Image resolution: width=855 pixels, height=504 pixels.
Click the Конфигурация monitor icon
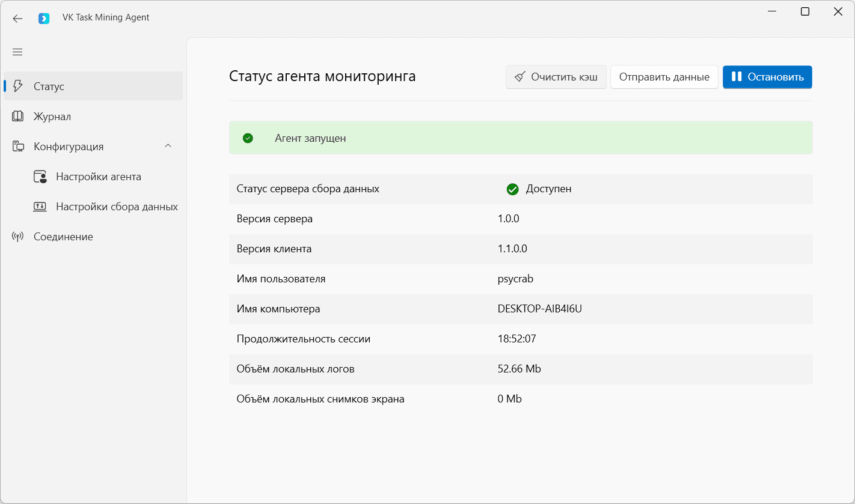[x=18, y=147]
